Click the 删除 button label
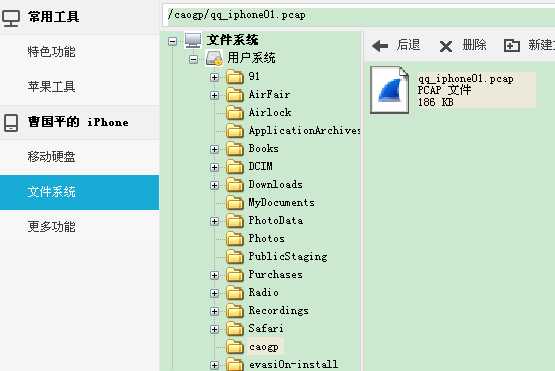555x371 pixels. 474,45
